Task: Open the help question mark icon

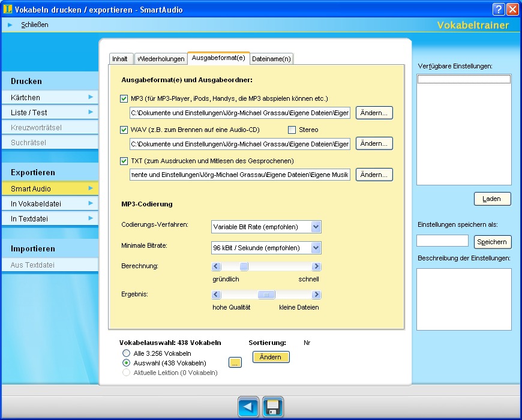Action: (499, 9)
